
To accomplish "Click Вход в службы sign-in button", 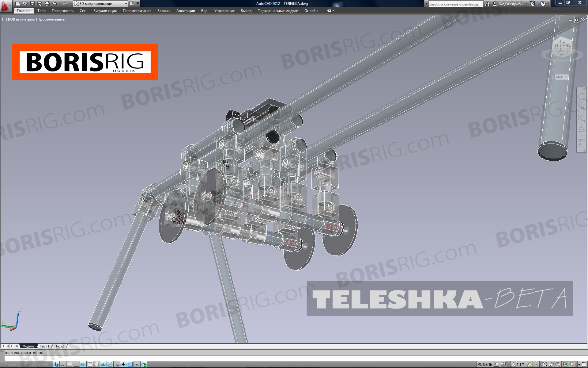I will click(508, 4).
